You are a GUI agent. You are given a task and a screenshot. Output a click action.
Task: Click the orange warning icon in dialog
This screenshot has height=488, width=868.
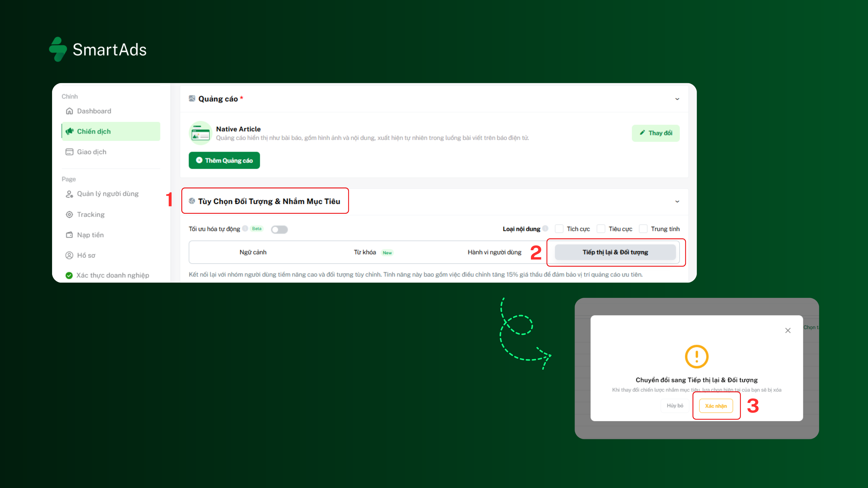click(697, 356)
